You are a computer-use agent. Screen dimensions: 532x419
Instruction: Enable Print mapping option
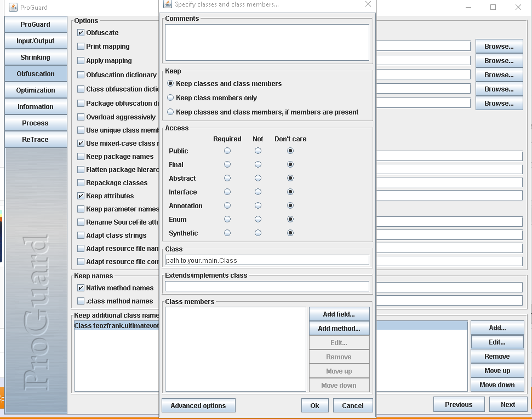pyautogui.click(x=81, y=47)
